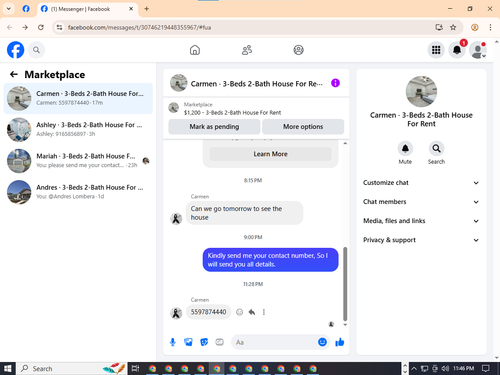Click More options button
The height and width of the screenshot is (375, 500).
pyautogui.click(x=303, y=127)
